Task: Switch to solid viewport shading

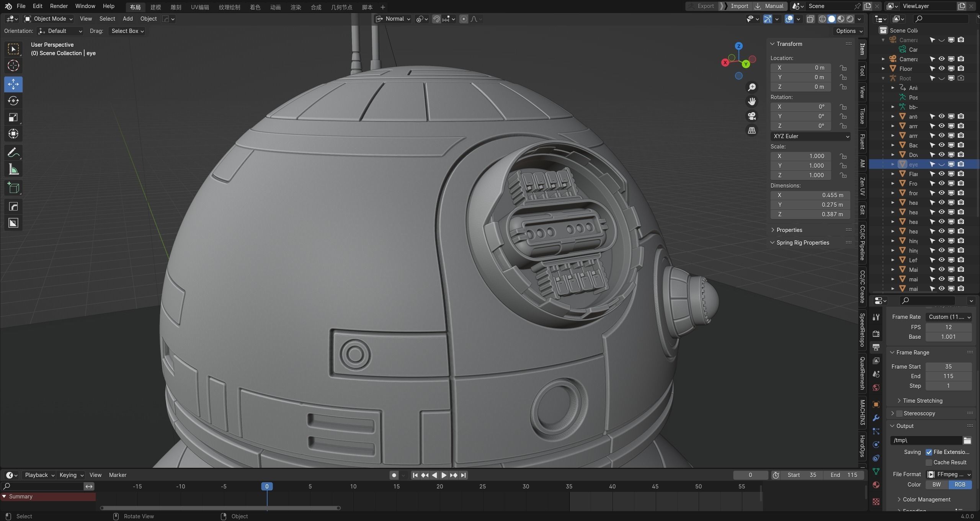Action: [831, 19]
